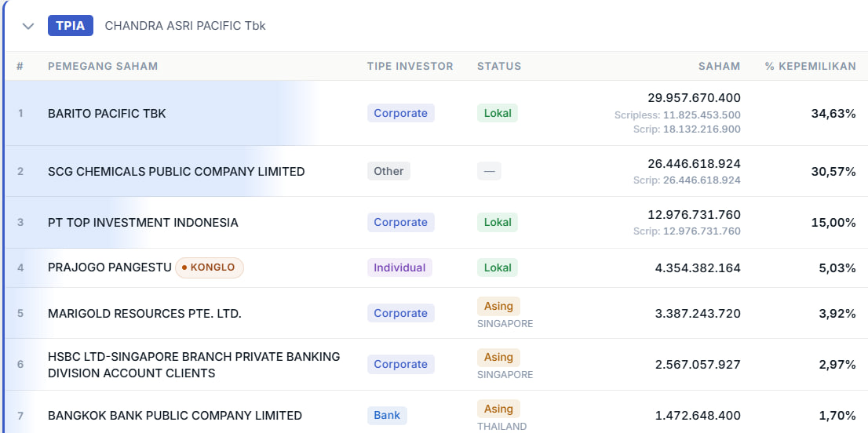Click the KONGLO badge beside Prajogo Pangestu

click(x=210, y=267)
